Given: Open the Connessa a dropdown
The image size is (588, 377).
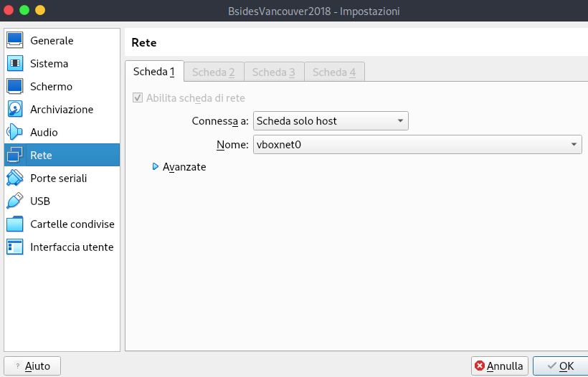Looking at the screenshot, I should click(331, 120).
